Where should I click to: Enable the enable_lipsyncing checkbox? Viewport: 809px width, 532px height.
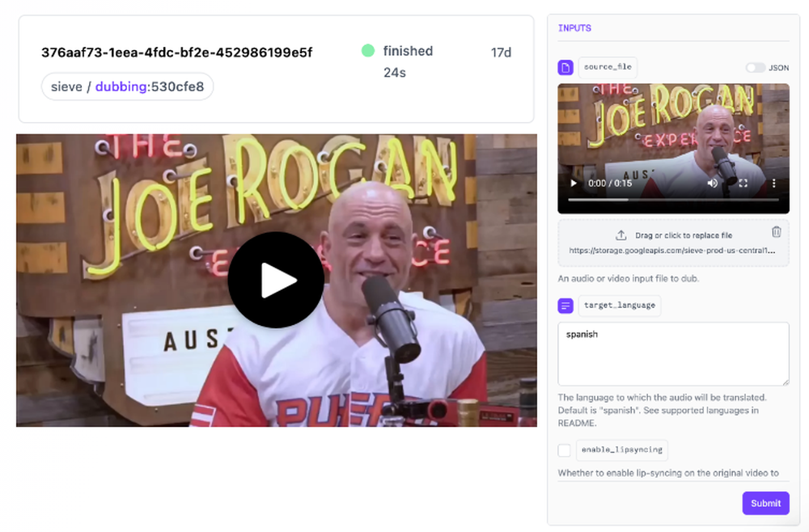(x=565, y=450)
